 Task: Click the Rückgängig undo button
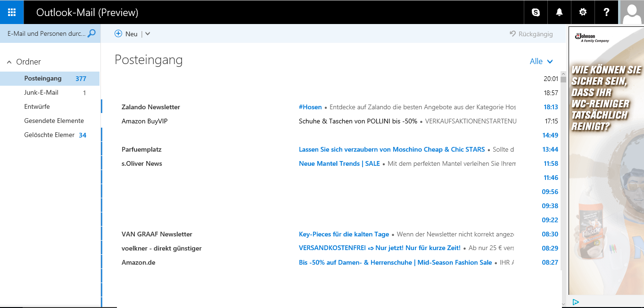tap(531, 34)
